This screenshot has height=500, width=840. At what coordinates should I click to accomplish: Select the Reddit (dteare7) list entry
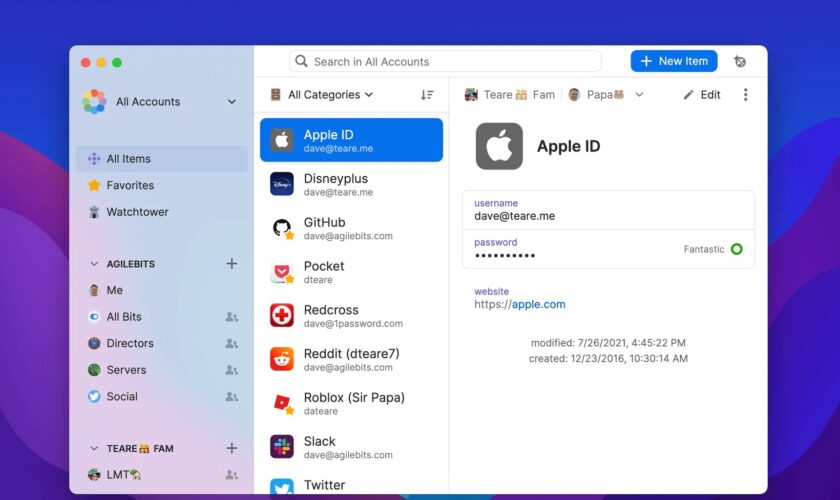pos(351,359)
